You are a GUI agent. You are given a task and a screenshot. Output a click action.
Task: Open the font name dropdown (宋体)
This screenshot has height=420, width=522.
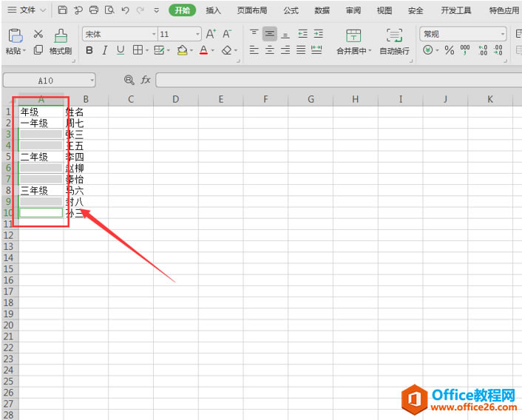(154, 34)
